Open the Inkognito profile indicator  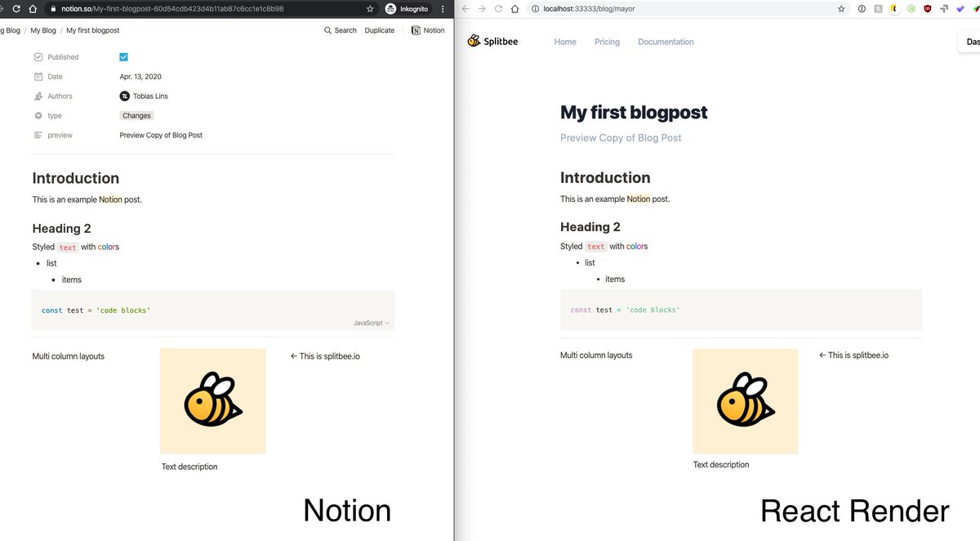click(x=408, y=9)
